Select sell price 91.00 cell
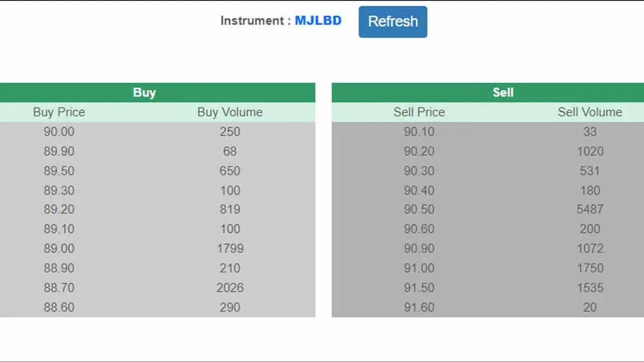This screenshot has width=644, height=362. 419,268
